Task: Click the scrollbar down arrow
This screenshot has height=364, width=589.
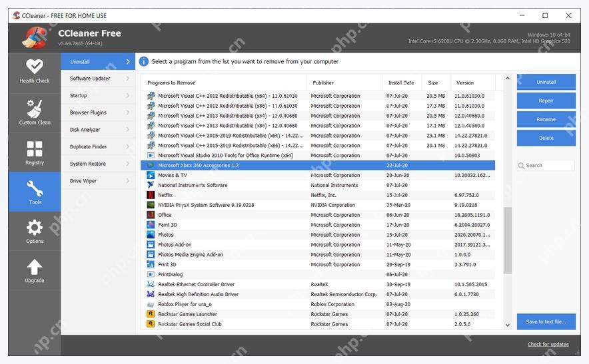Action: [x=508, y=325]
